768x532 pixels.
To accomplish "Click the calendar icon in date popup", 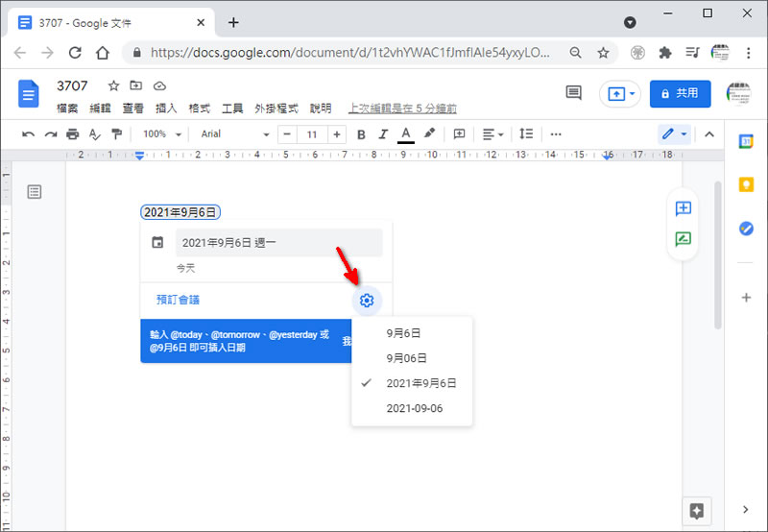I will click(x=157, y=242).
